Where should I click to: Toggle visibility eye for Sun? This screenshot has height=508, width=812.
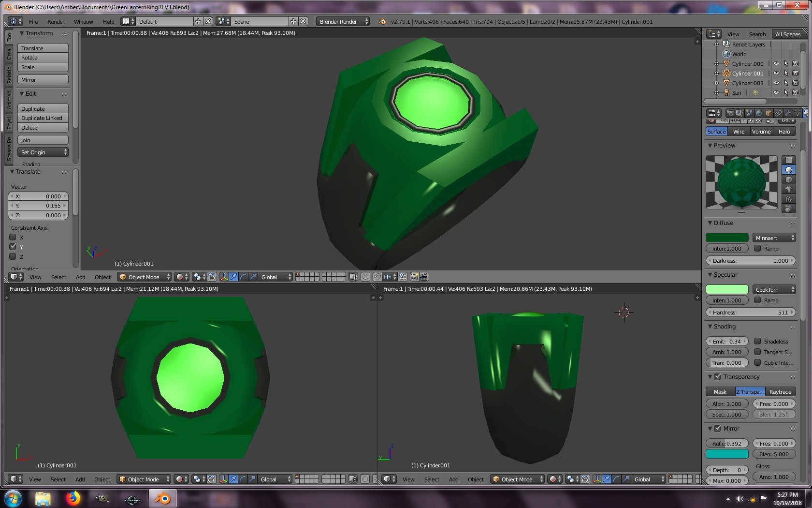[x=776, y=92]
